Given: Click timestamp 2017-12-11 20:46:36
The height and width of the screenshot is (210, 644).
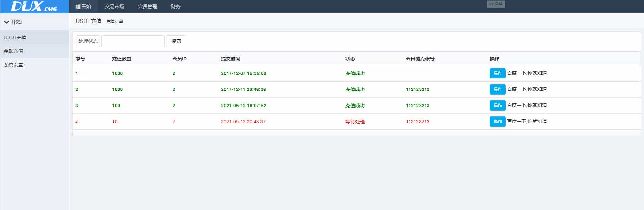Looking at the screenshot, I should tap(243, 89).
